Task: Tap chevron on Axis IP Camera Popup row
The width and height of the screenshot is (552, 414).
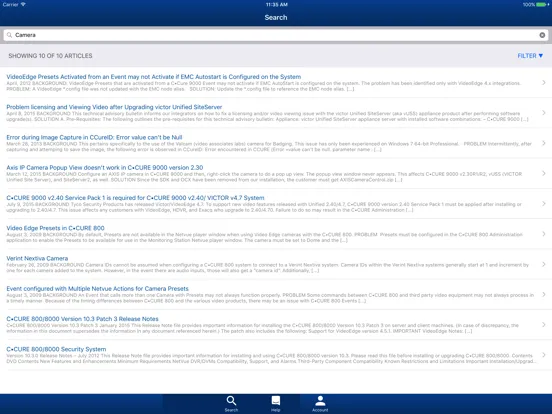Action: click(544, 173)
